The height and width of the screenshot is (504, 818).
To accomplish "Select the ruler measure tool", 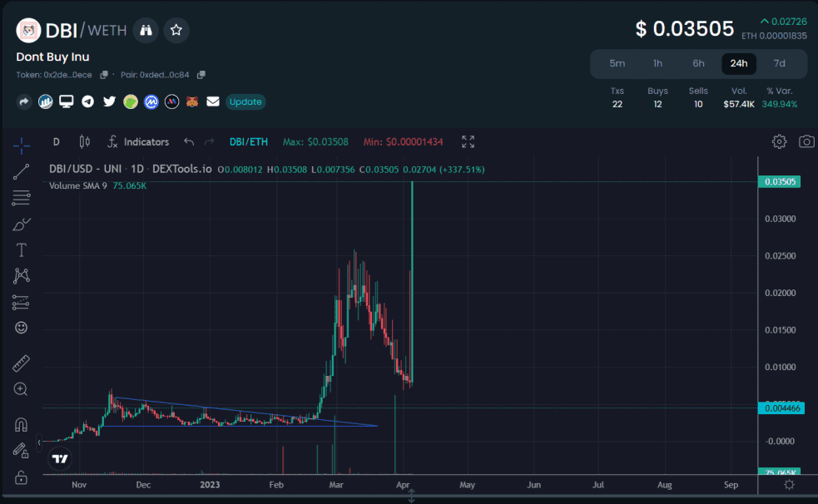I will click(21, 363).
